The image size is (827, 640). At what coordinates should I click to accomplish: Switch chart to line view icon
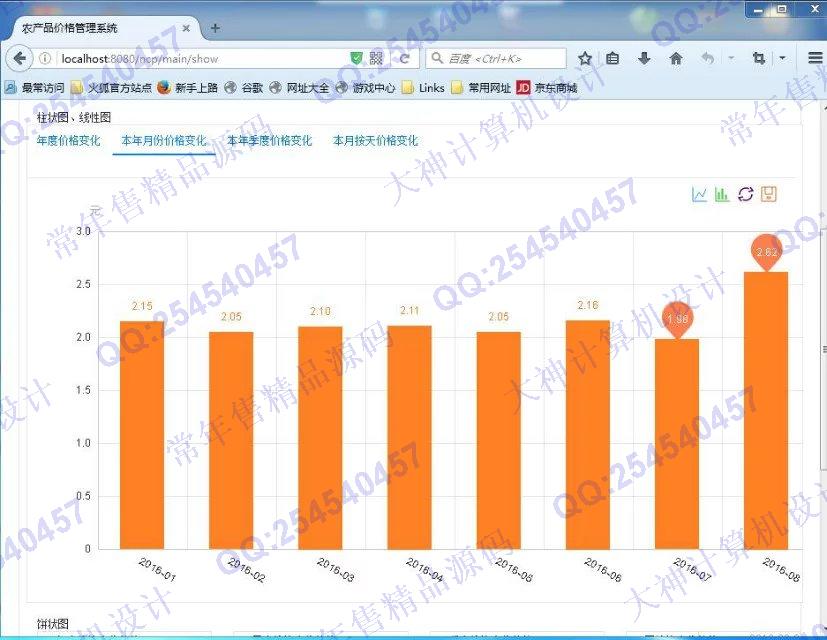(699, 195)
